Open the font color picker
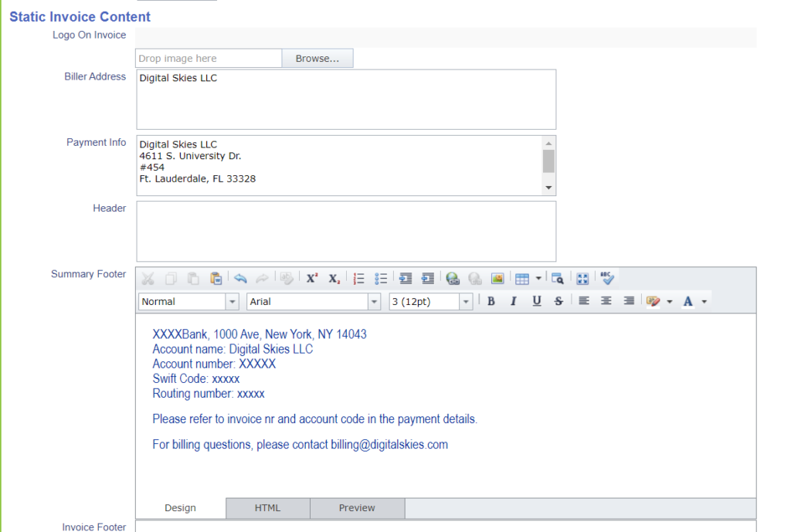Image resolution: width=791 pixels, height=532 pixels. 688,301
